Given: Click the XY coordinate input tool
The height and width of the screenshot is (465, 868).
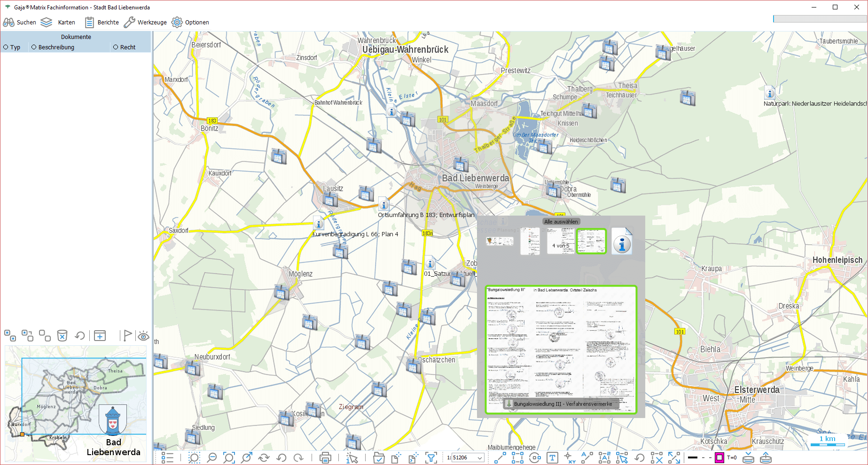Looking at the screenshot, I should click(569, 457).
